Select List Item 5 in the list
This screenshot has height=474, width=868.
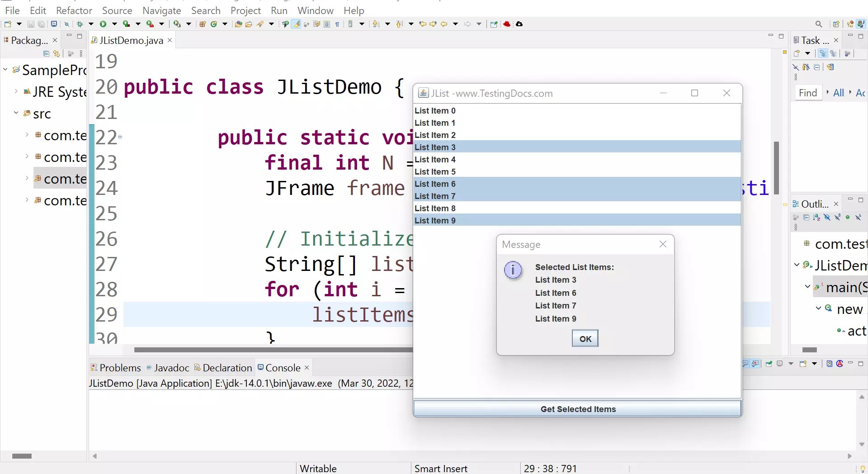point(435,171)
